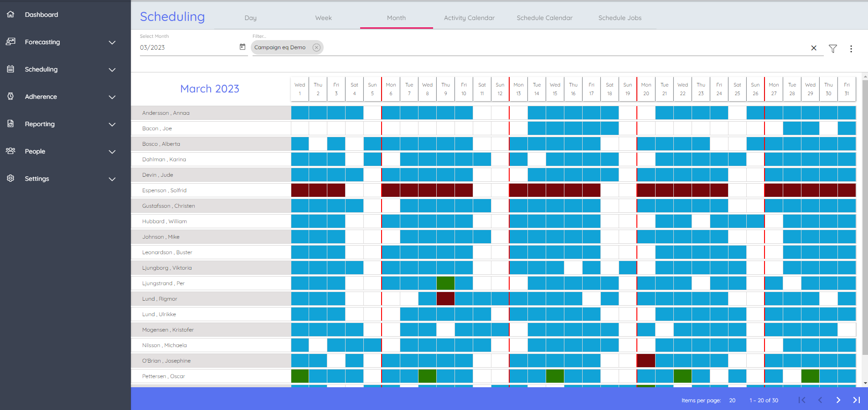Jump to the last page of results

(x=856, y=400)
